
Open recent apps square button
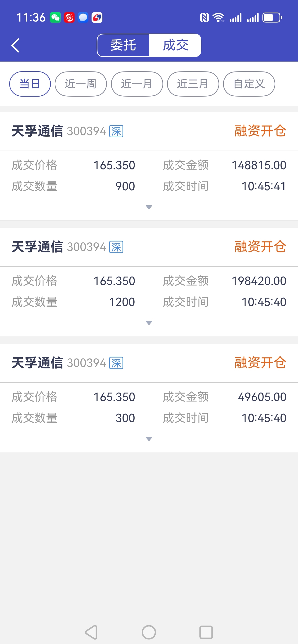tap(206, 632)
